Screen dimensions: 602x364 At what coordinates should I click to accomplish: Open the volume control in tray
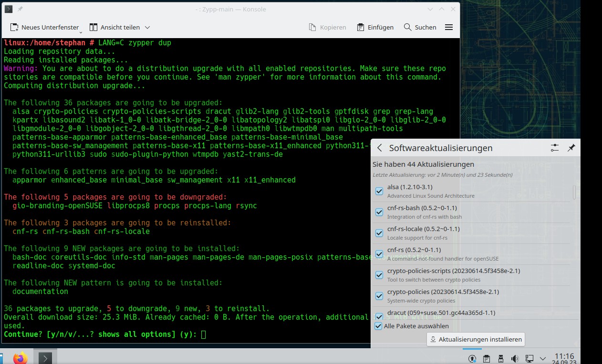click(515, 358)
